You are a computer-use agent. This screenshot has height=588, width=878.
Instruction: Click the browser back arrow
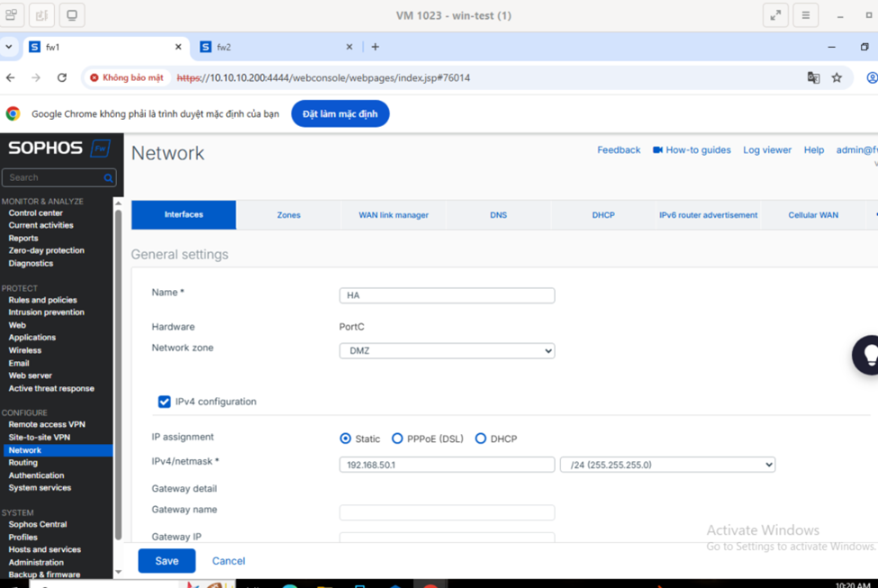coord(11,78)
